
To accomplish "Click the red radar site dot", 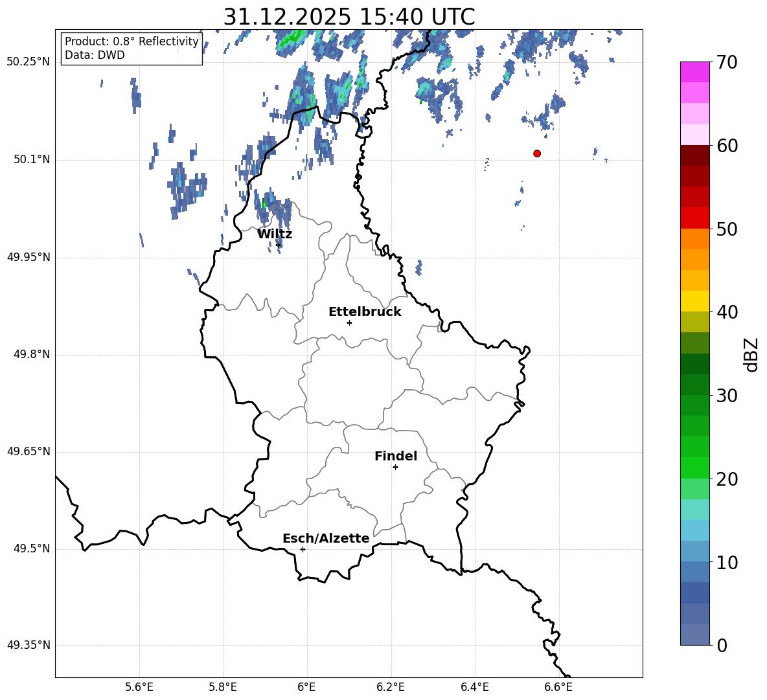I will [537, 153].
